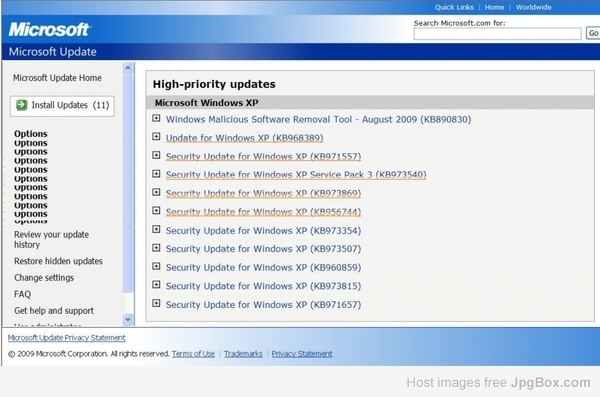The width and height of the screenshot is (600, 397).
Task: Open Security Update Service Pack 3 KB973540 link
Action: pos(296,175)
